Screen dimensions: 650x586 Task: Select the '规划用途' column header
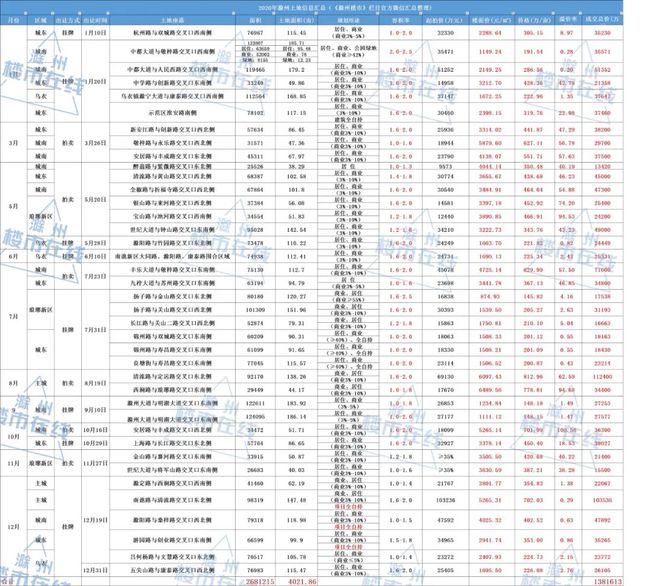point(348,20)
